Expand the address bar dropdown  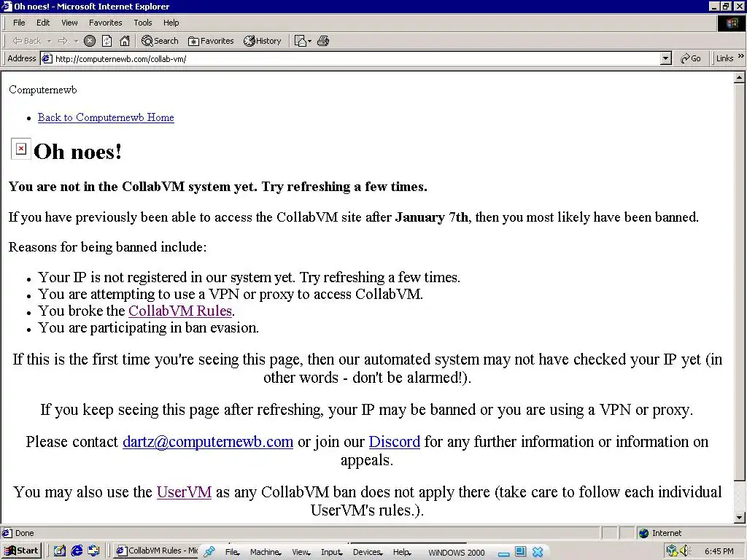coord(666,58)
